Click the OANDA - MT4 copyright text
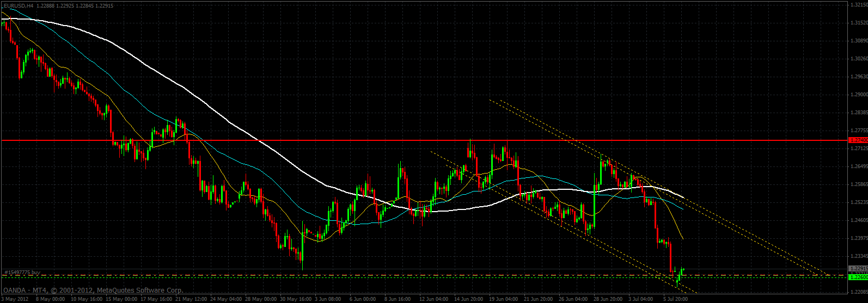The width and height of the screenshot is (868, 303). click(93, 290)
